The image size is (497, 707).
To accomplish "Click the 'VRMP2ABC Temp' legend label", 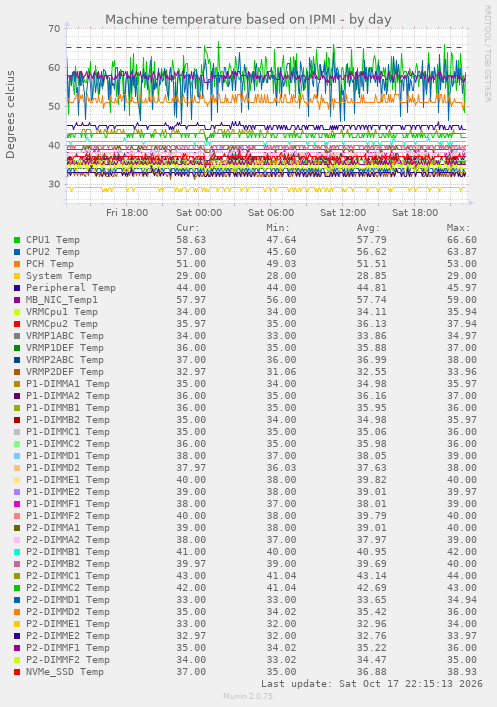I will pos(65,360).
